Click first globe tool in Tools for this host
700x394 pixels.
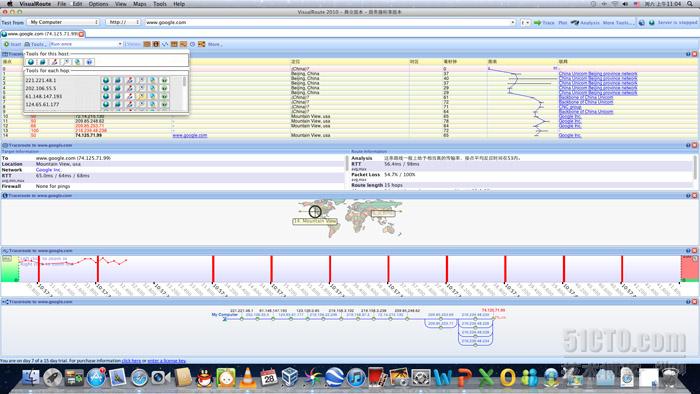[31, 62]
